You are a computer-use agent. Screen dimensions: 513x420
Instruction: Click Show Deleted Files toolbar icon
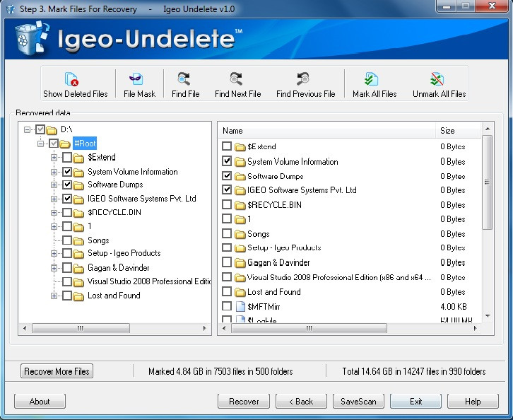tap(71, 79)
